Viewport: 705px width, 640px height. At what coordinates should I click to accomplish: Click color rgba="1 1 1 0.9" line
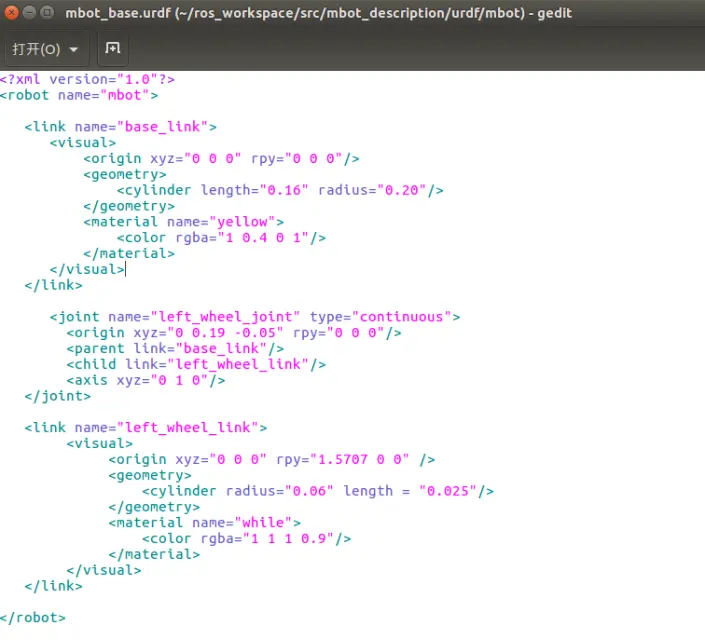pyautogui.click(x=246, y=539)
